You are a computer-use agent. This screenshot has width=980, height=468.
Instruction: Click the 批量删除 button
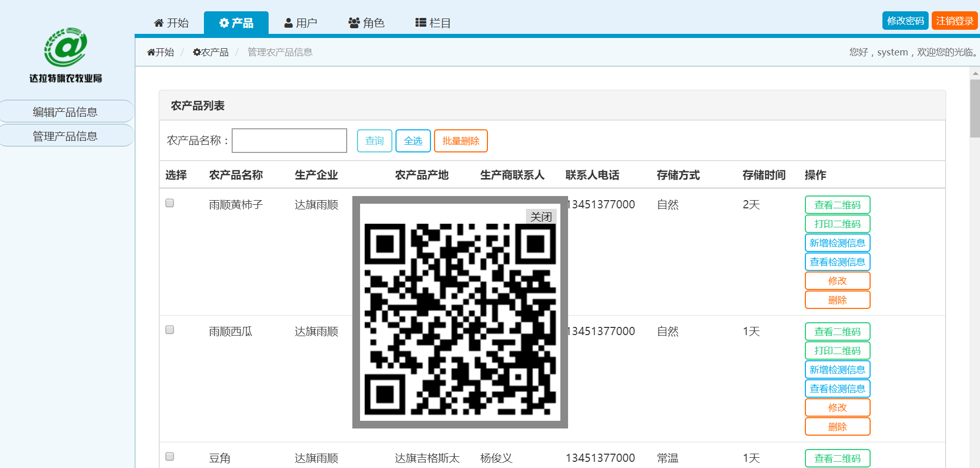461,141
